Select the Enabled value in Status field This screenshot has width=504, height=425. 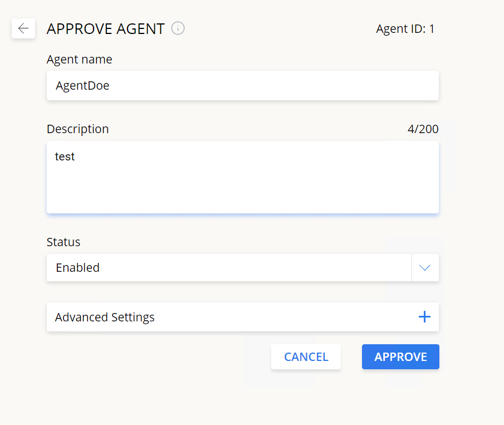click(x=78, y=268)
